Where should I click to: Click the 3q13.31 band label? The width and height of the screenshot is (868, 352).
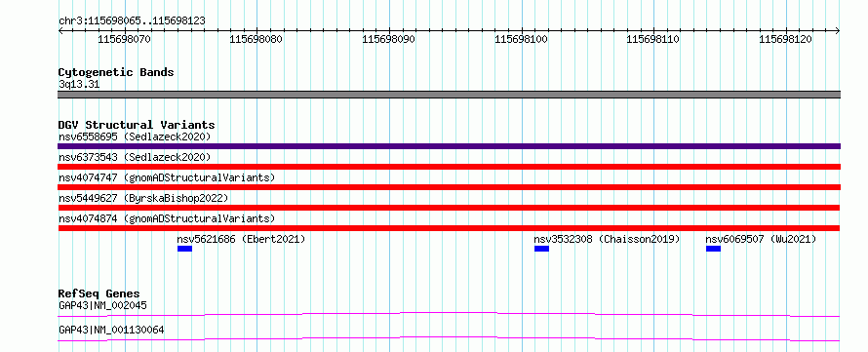pos(79,85)
